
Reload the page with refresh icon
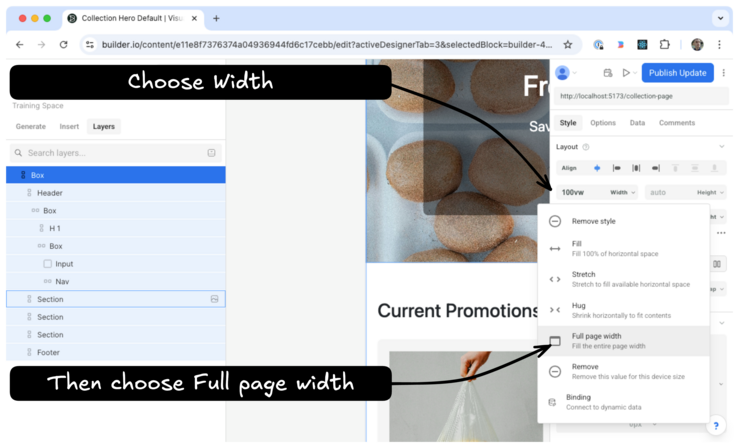(63, 45)
